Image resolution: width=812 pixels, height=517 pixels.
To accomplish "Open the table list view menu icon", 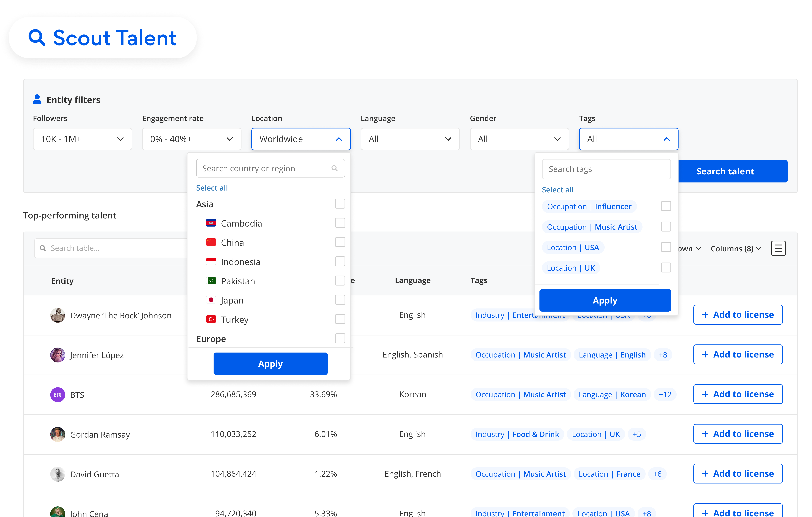I will pyautogui.click(x=778, y=248).
